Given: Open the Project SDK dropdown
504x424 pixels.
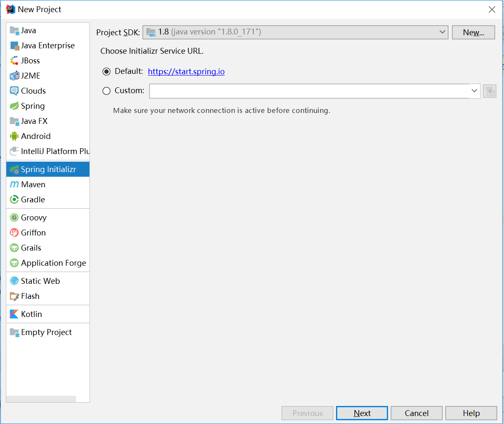Looking at the screenshot, I should point(295,32).
